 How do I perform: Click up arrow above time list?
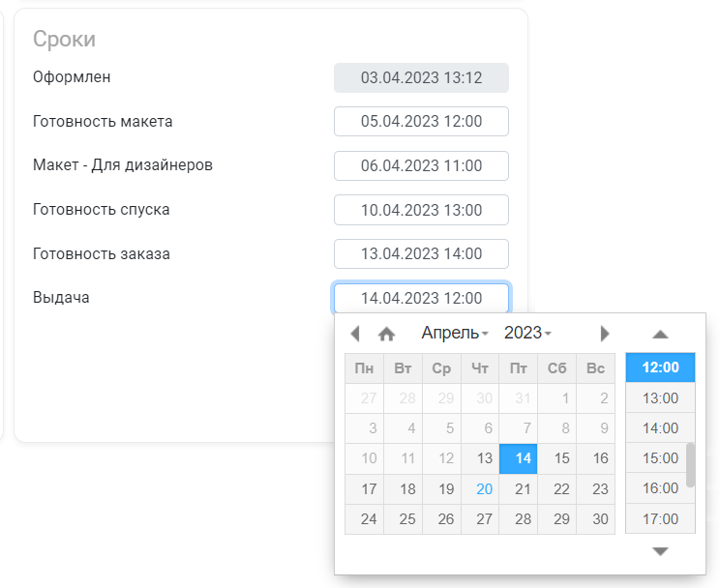pos(660,335)
